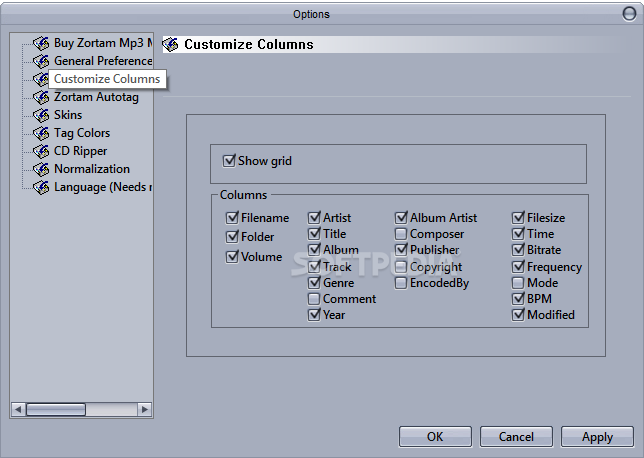Click the icon beside CD Ripper
Viewport: 644px width, 458px height.
pos(41,151)
